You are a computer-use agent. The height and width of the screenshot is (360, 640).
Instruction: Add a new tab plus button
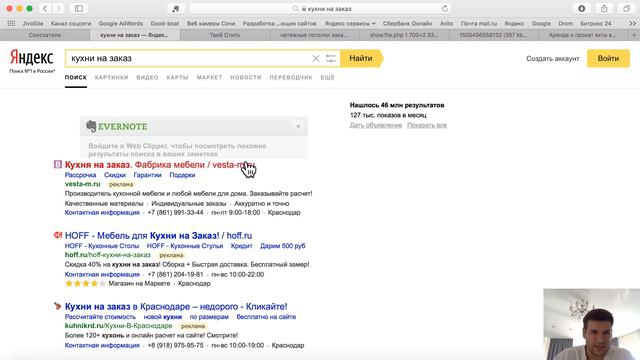(634, 35)
